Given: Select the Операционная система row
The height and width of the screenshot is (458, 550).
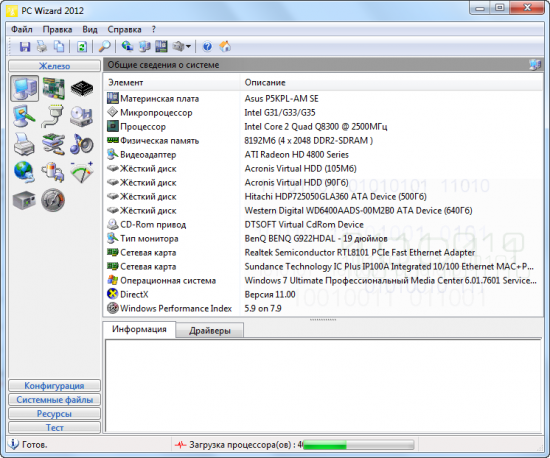Looking at the screenshot, I should [x=323, y=281].
